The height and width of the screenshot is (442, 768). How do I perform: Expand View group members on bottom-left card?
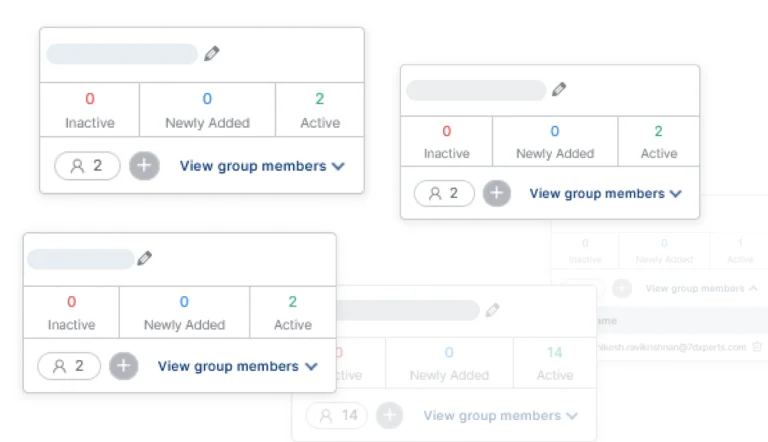[238, 366]
